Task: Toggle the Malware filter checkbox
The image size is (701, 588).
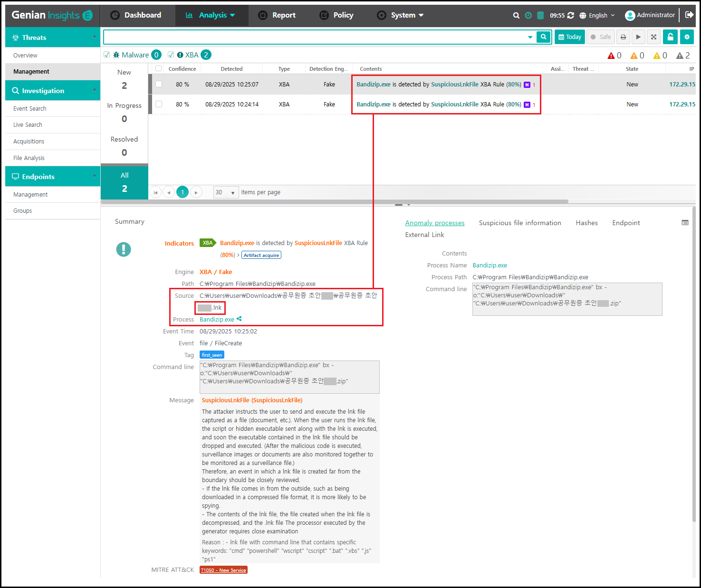Action: [x=107, y=55]
